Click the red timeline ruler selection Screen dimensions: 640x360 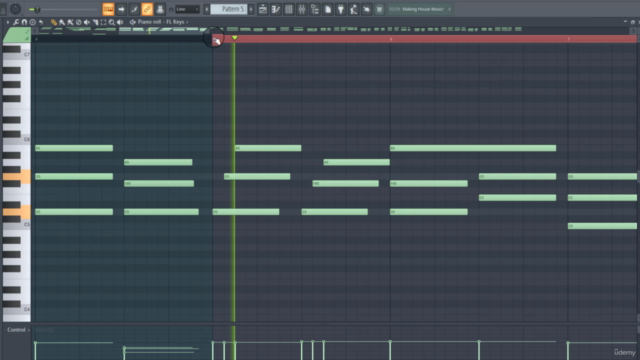point(424,39)
